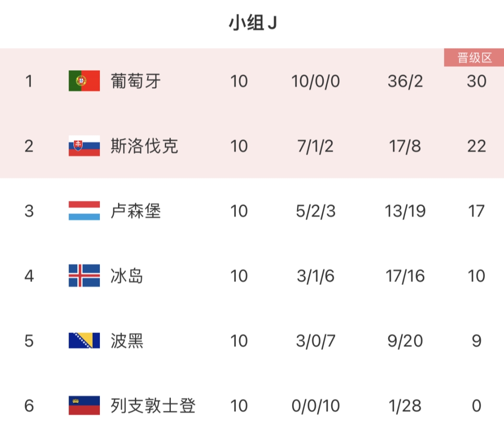Click Portugal's 10/0/0 win-draw-loss record

tap(315, 81)
